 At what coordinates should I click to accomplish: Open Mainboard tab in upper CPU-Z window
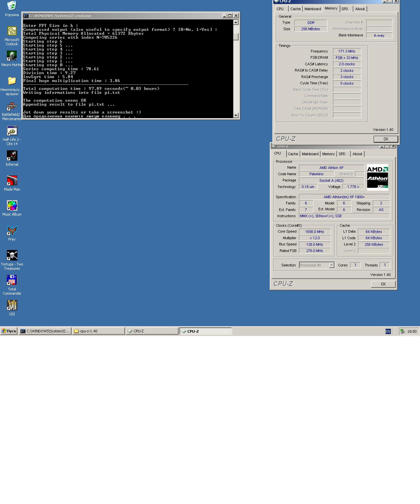313,9
